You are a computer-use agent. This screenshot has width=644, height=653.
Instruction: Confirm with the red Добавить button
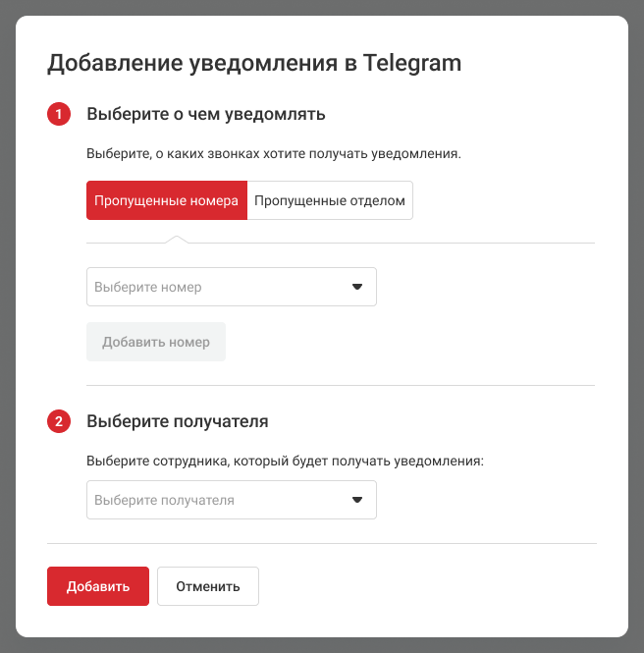tap(98, 586)
